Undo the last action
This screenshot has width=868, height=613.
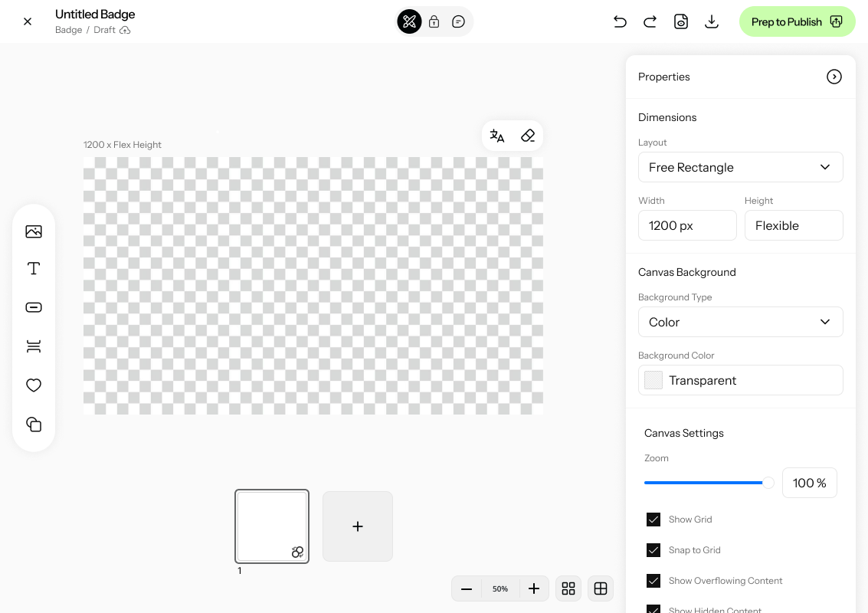pyautogui.click(x=620, y=21)
